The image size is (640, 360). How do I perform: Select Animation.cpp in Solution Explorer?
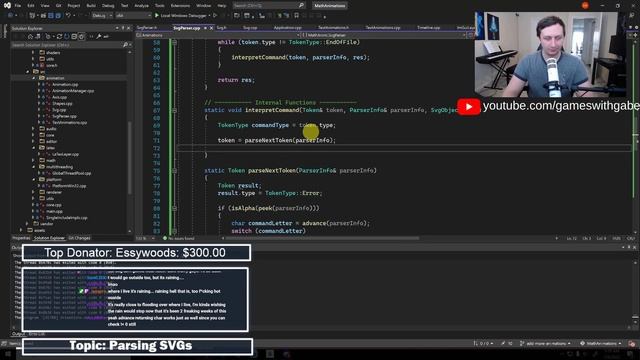click(x=65, y=84)
